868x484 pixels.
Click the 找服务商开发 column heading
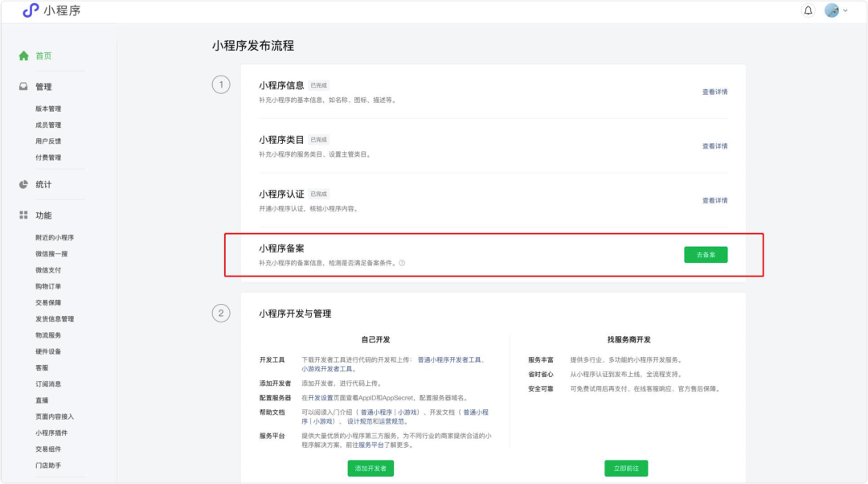coord(628,339)
